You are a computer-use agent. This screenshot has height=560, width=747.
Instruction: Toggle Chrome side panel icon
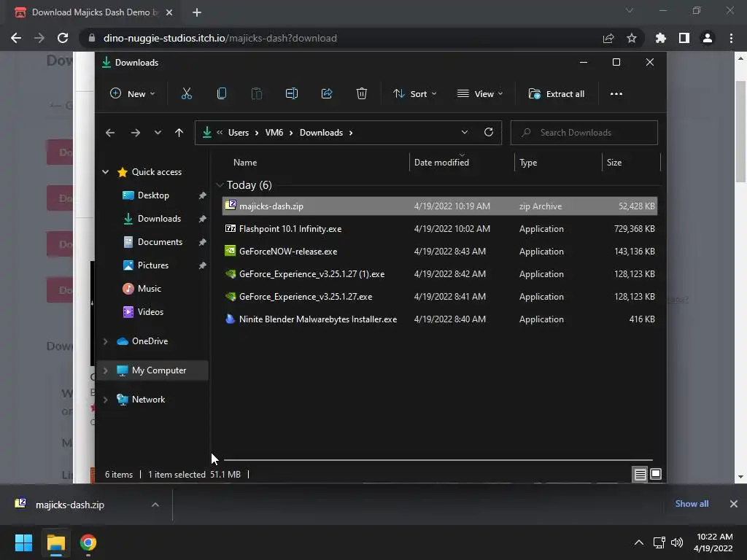click(684, 38)
